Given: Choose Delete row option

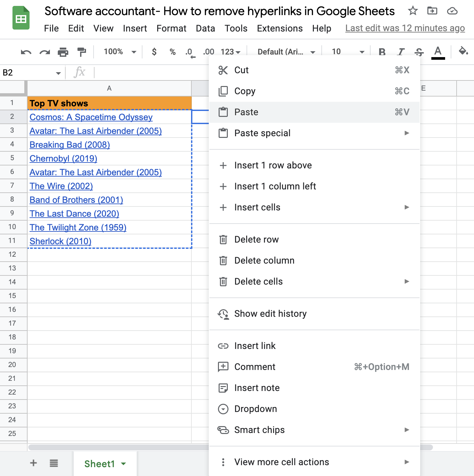Looking at the screenshot, I should [314, 240].
